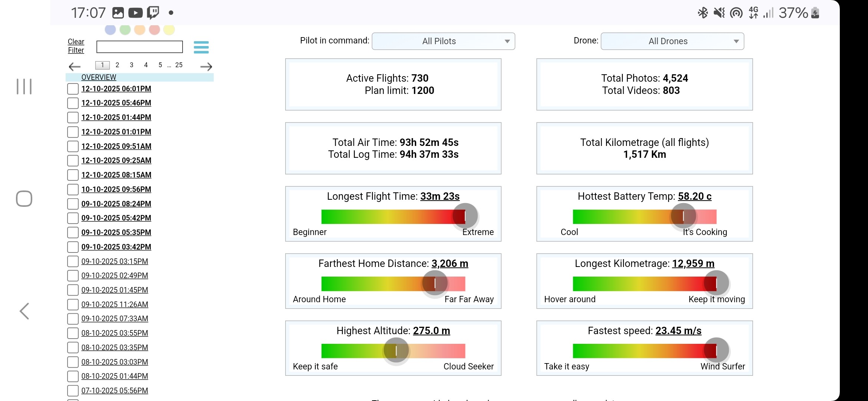This screenshot has width=868, height=401.
Task: Tap the Android recent apps button
Action: 24,87
